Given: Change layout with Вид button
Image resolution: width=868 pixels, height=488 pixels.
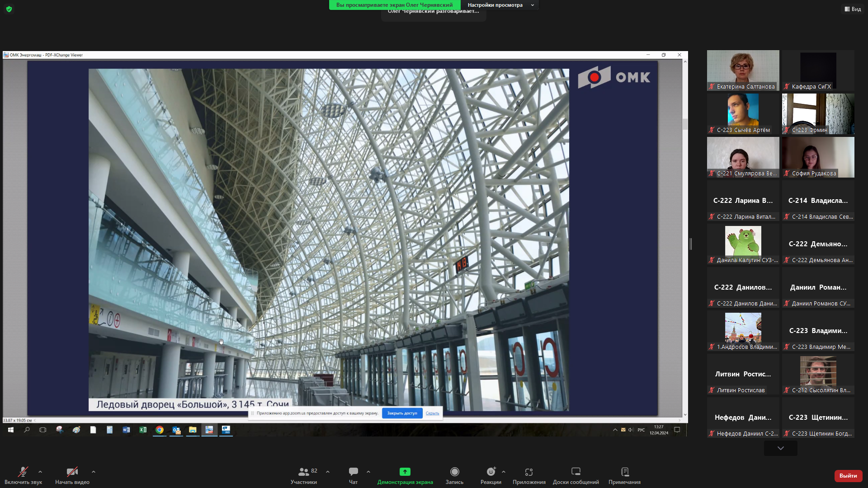Looking at the screenshot, I should click(x=853, y=9).
